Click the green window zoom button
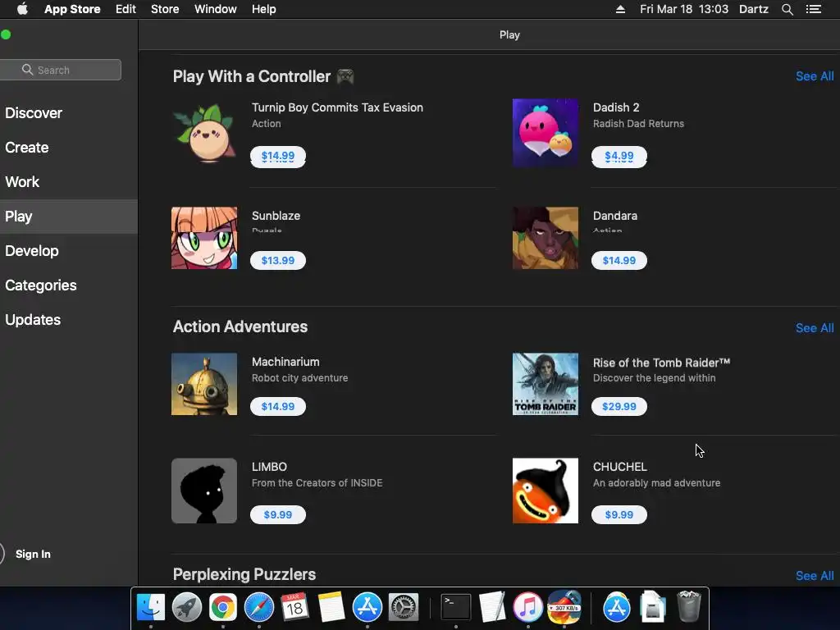Image resolution: width=840 pixels, height=630 pixels. coord(6,34)
